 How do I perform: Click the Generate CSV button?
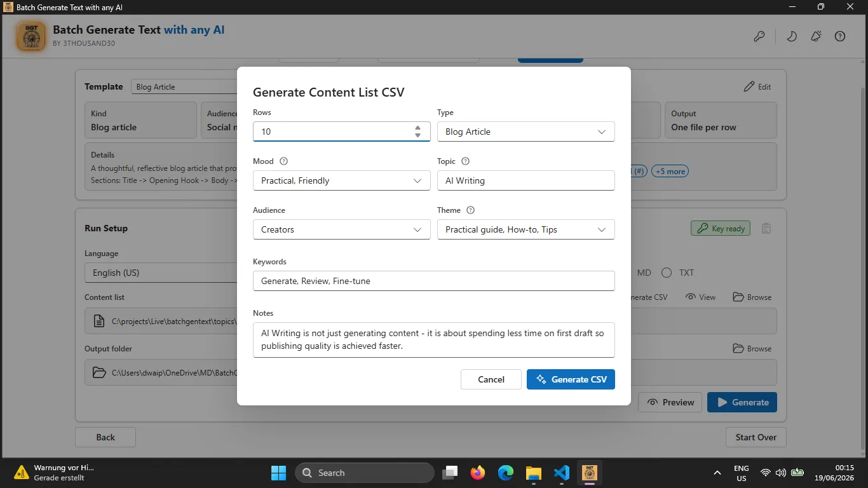pyautogui.click(x=571, y=379)
